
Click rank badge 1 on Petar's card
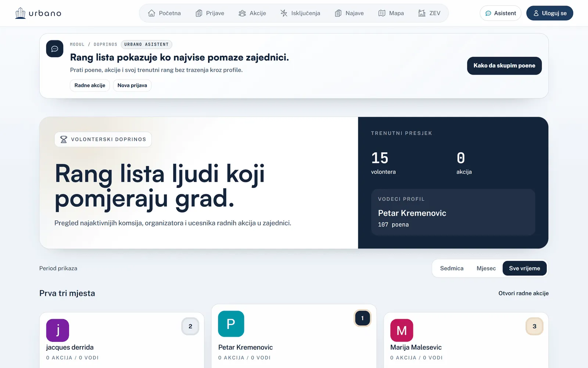[362, 318]
